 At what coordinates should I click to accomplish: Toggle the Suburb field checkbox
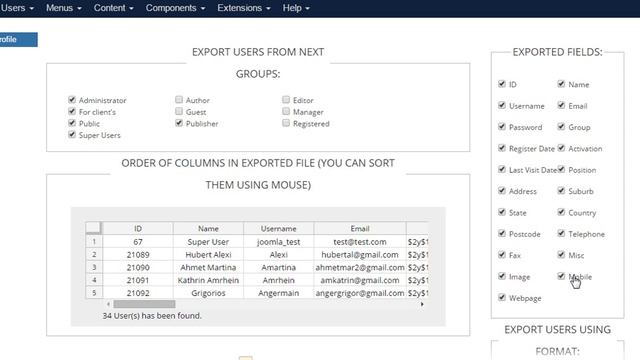click(x=561, y=191)
